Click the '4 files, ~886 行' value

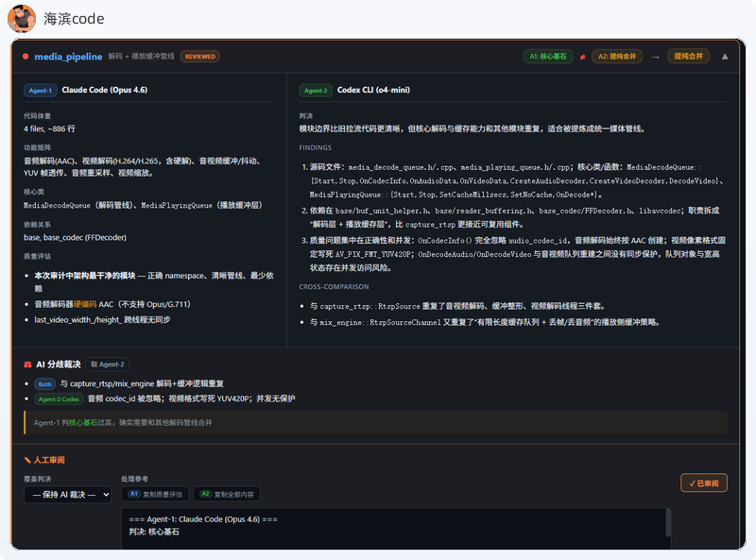click(x=49, y=128)
